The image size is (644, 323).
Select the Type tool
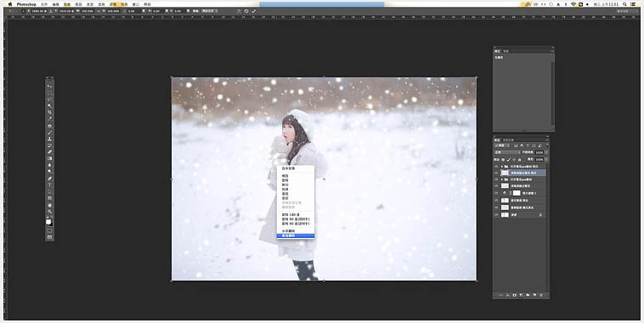point(49,185)
